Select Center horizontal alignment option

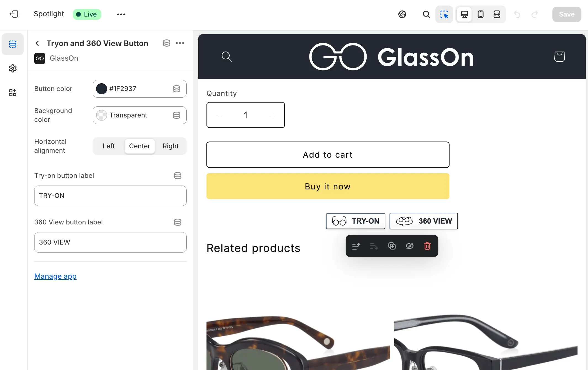tap(139, 146)
